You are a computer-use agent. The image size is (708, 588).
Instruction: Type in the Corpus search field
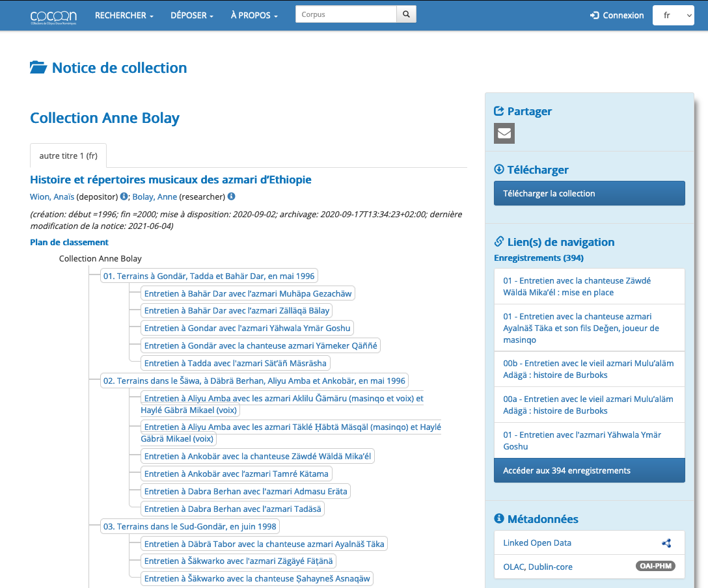pos(346,14)
